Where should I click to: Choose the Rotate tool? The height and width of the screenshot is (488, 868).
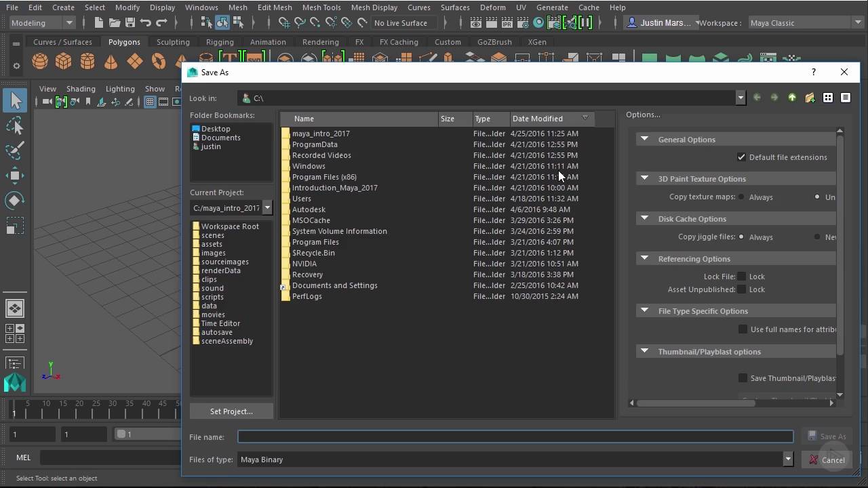[15, 201]
